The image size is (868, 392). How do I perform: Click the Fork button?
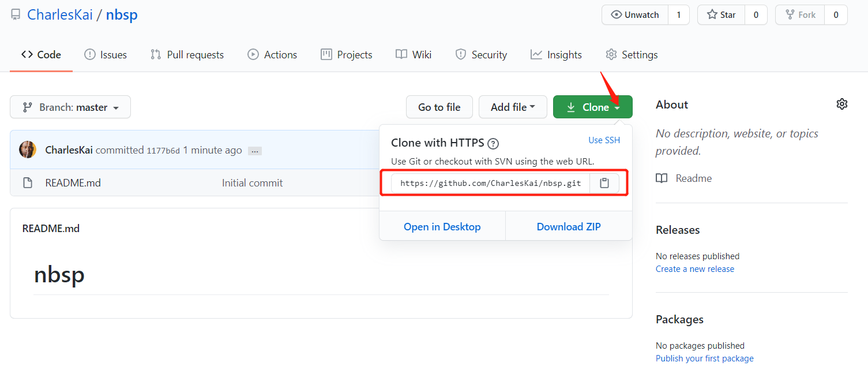[800, 15]
